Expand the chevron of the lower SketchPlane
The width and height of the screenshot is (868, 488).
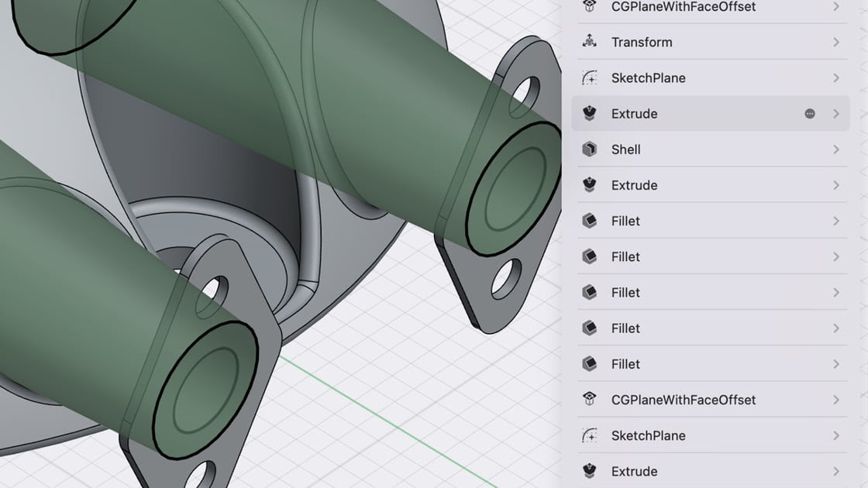(836, 435)
